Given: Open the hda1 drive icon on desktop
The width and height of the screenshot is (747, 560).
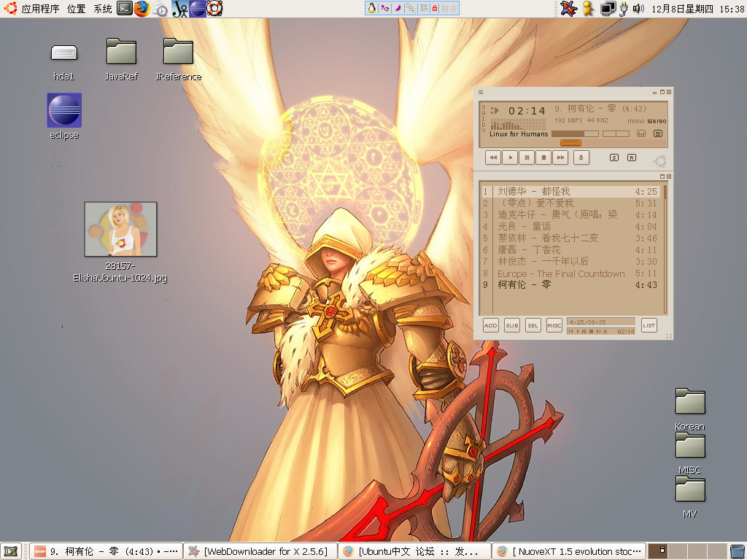Looking at the screenshot, I should [x=64, y=52].
